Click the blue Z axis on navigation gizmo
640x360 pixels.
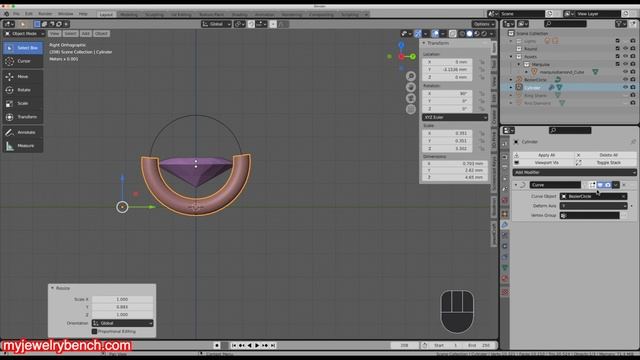click(401, 45)
